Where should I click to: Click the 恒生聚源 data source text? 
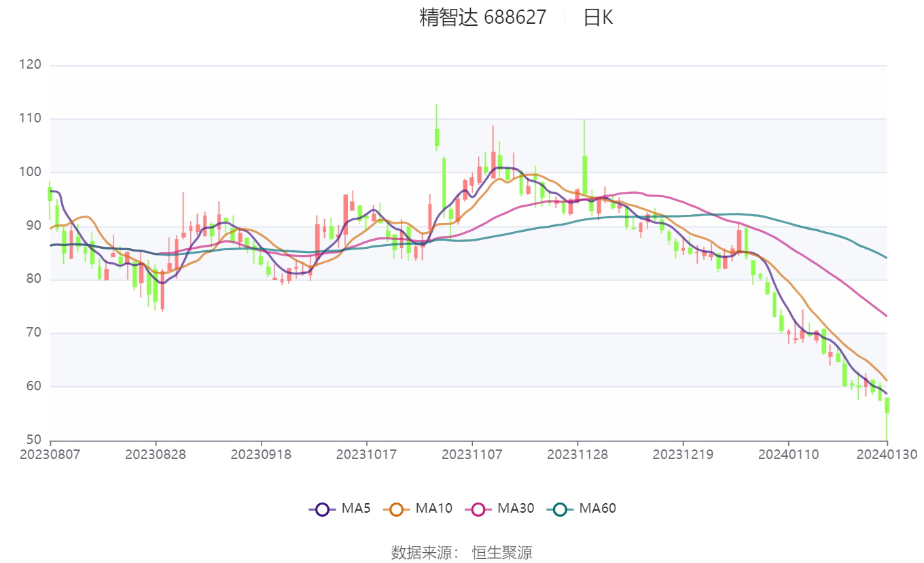[502, 552]
